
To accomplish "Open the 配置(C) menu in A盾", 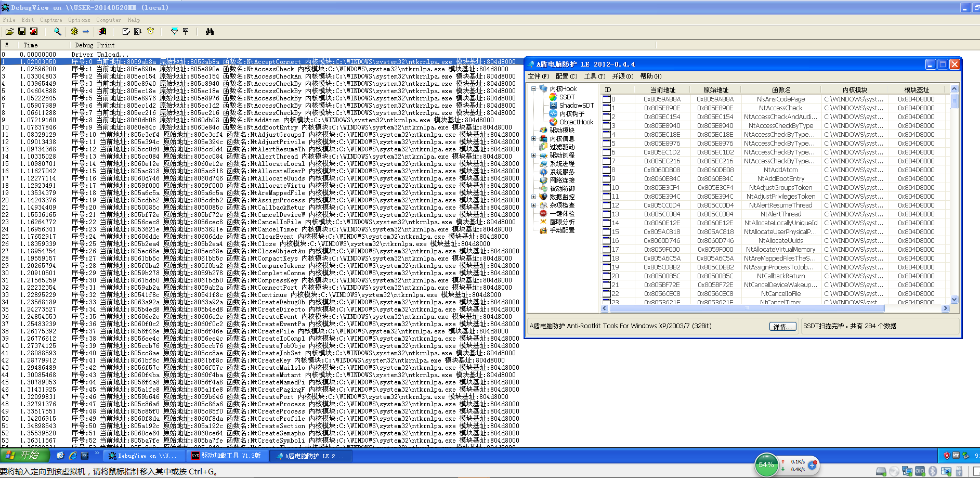I will point(567,76).
